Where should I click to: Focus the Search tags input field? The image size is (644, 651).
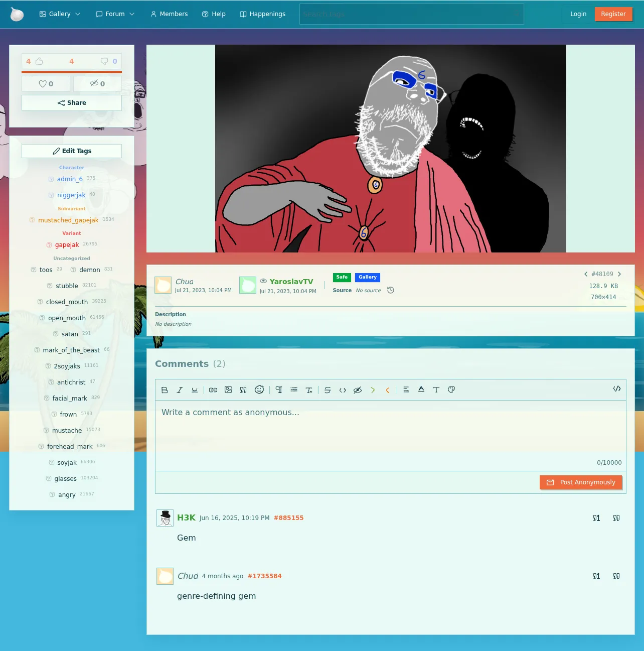coord(411,14)
